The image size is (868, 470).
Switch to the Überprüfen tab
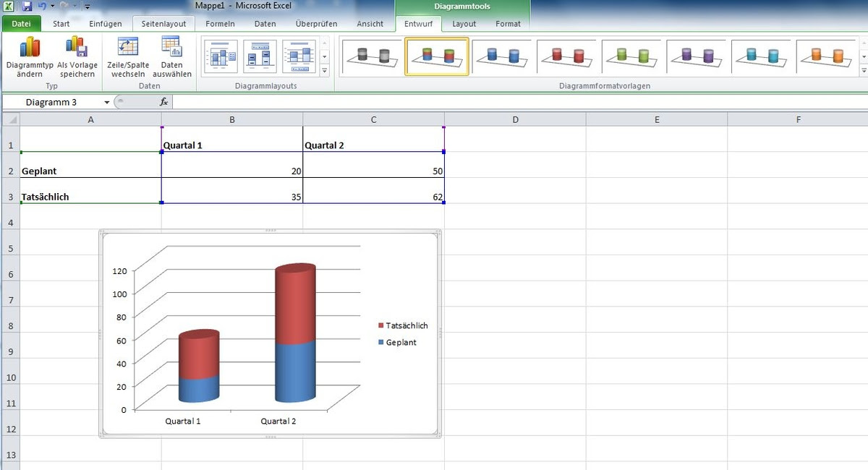[316, 24]
